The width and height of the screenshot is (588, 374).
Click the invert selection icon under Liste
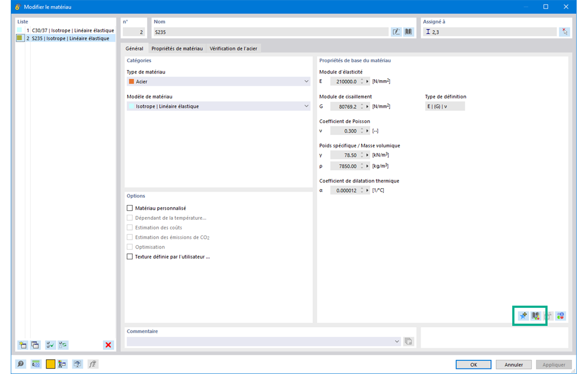(63, 345)
